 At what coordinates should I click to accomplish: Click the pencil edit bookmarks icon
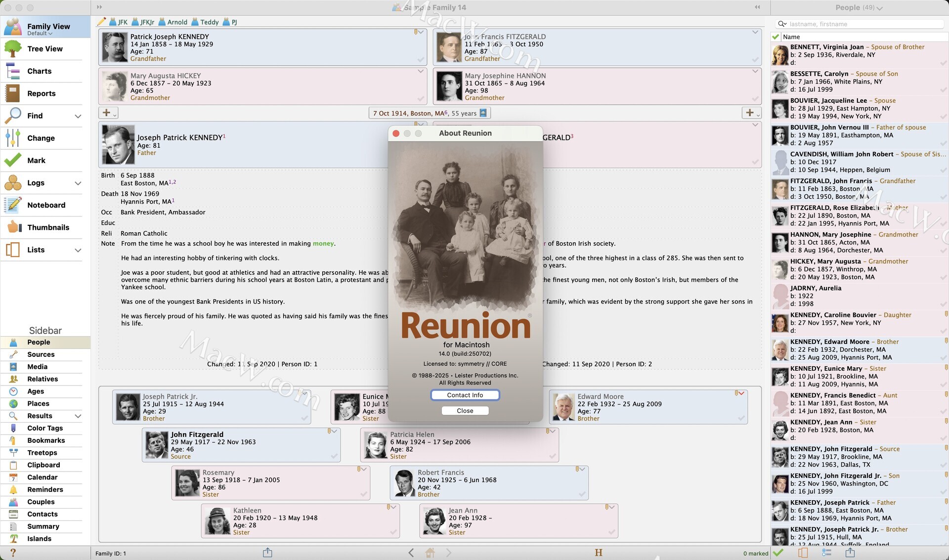(x=102, y=21)
